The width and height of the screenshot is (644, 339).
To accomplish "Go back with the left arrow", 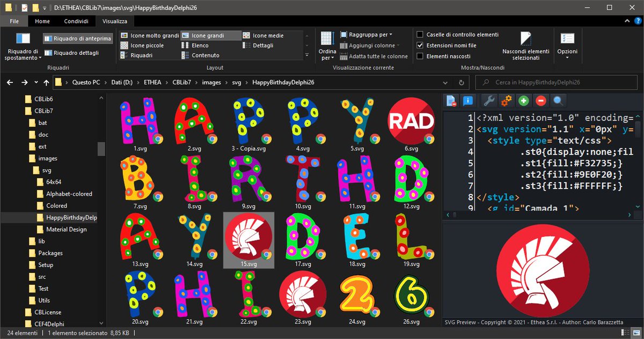I will (x=10, y=82).
